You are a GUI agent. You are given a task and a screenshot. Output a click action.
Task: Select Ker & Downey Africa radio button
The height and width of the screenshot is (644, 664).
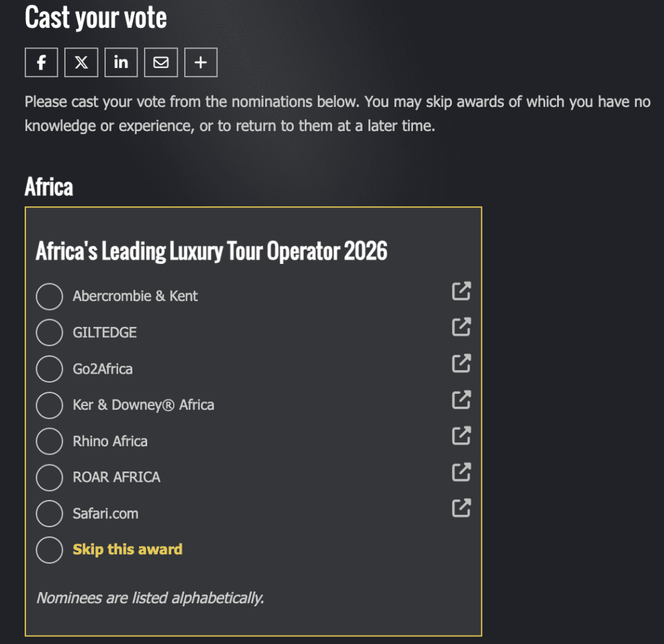(x=49, y=405)
